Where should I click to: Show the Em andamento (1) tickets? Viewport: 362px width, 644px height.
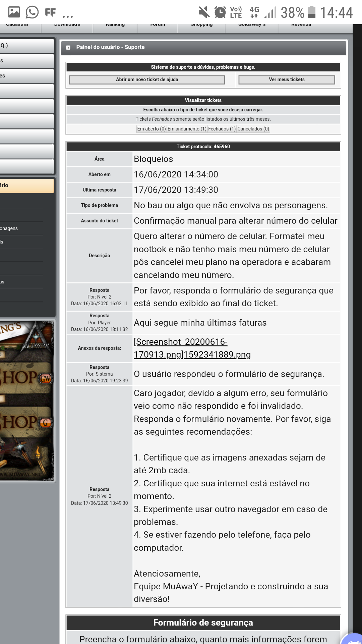187,129
